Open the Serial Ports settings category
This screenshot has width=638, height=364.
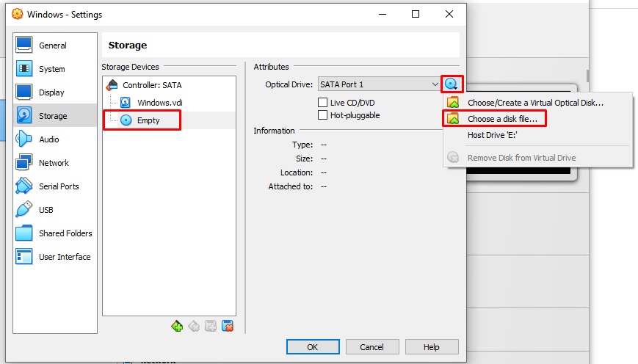[x=55, y=186]
